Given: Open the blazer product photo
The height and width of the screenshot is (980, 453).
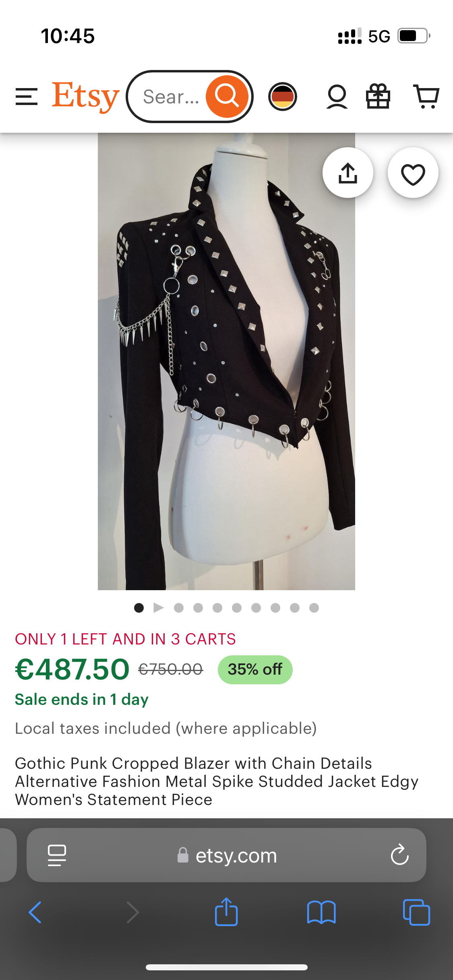Looking at the screenshot, I should [x=226, y=361].
